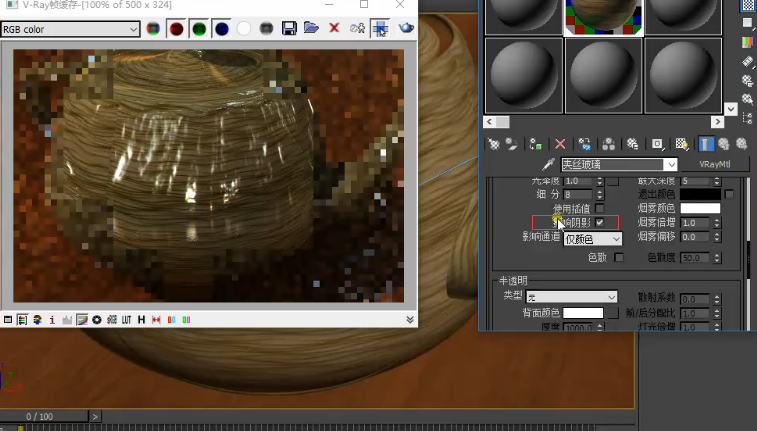Click the white 烟雾颜色 color swatch
The width and height of the screenshot is (757, 431).
(x=700, y=208)
